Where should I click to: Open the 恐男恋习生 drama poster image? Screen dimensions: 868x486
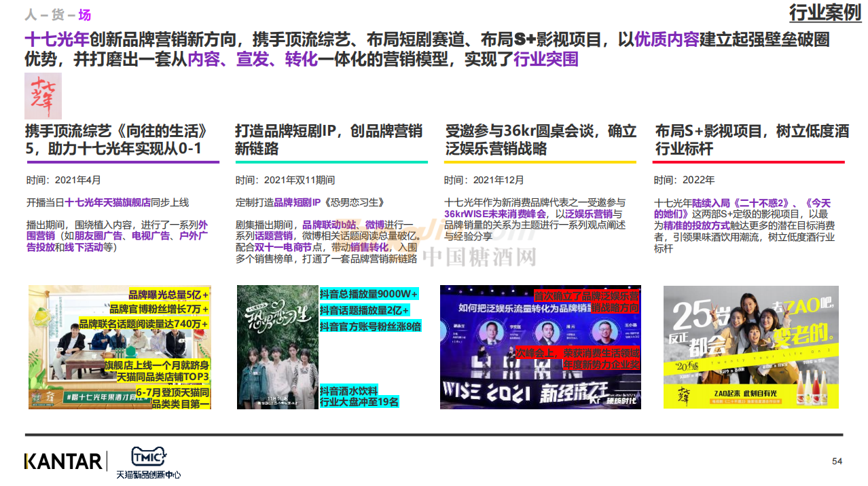click(x=277, y=347)
